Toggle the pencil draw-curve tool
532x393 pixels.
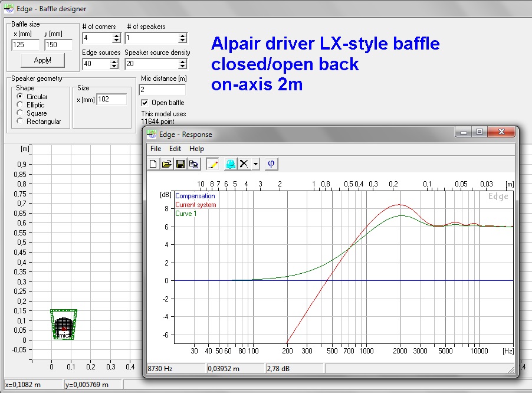[x=212, y=164]
